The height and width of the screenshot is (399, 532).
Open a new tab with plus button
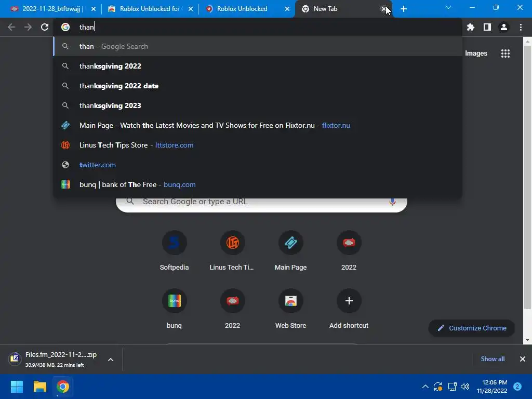coord(403,9)
